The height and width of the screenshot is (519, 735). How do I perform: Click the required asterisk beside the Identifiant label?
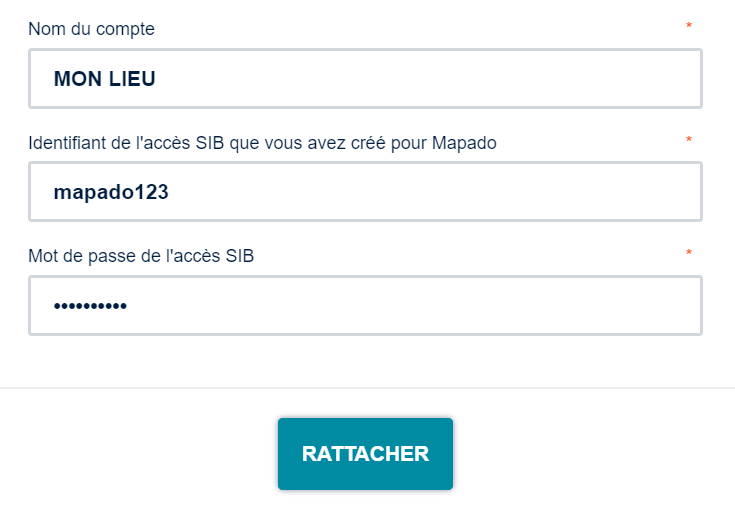(x=689, y=141)
